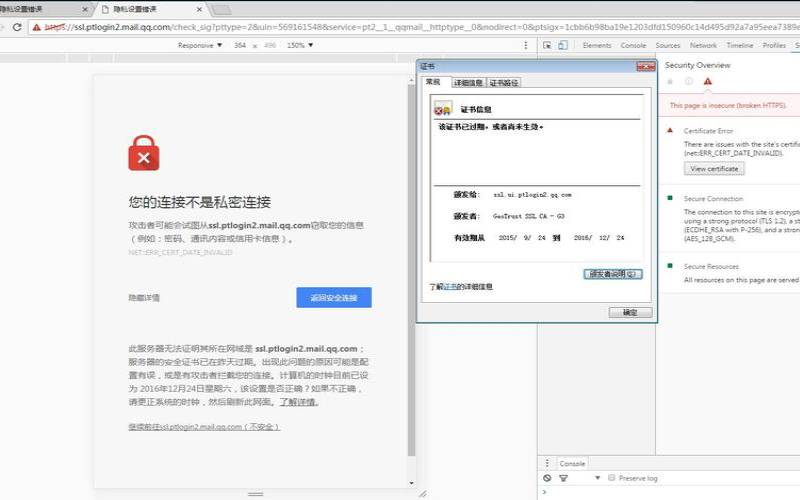Clear console with the circle-slash icon
Image resolution: width=800 pixels, height=500 pixels.
click(x=547, y=478)
